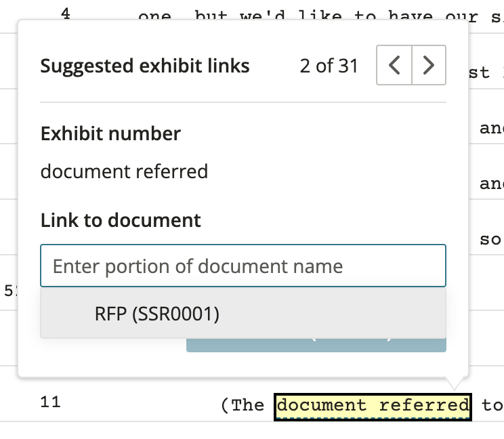504x439 pixels.
Task: Click the 'st' transcript fragment beside the arrows
Action: [x=479, y=72]
